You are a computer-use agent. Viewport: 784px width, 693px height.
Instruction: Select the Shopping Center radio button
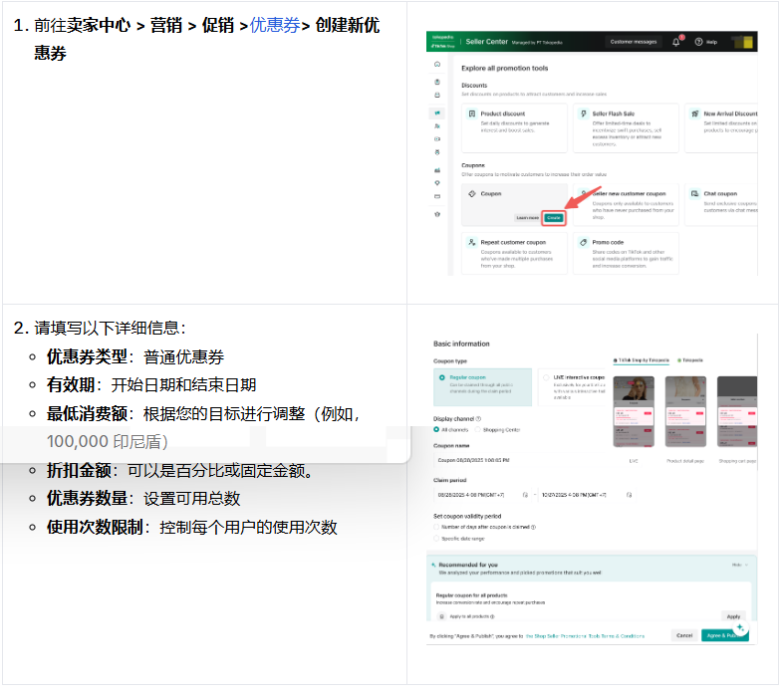click(476, 429)
